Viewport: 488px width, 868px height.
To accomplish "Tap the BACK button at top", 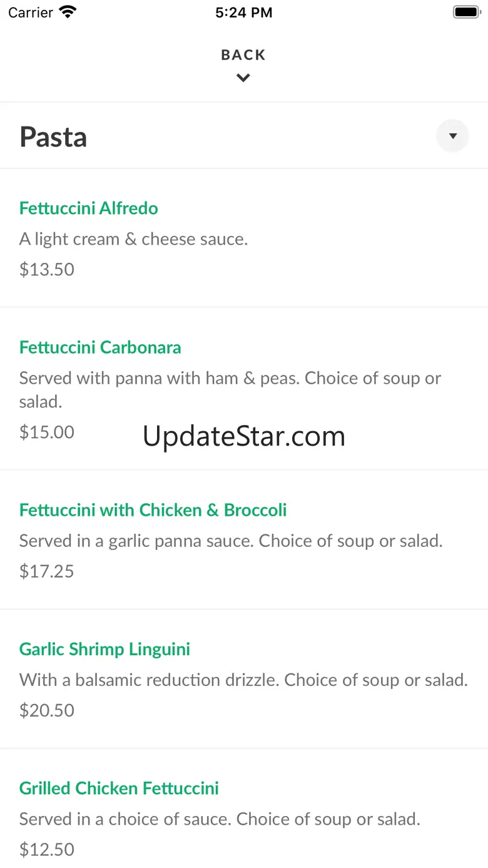I will (x=243, y=55).
